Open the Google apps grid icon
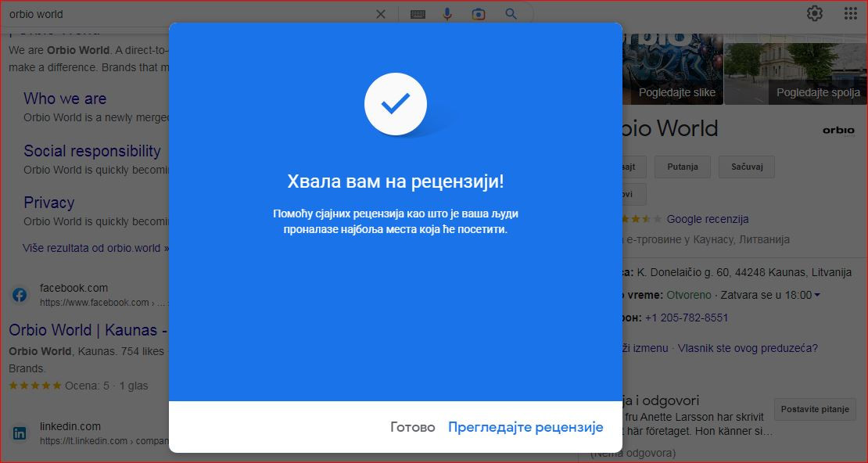 pos(851,13)
